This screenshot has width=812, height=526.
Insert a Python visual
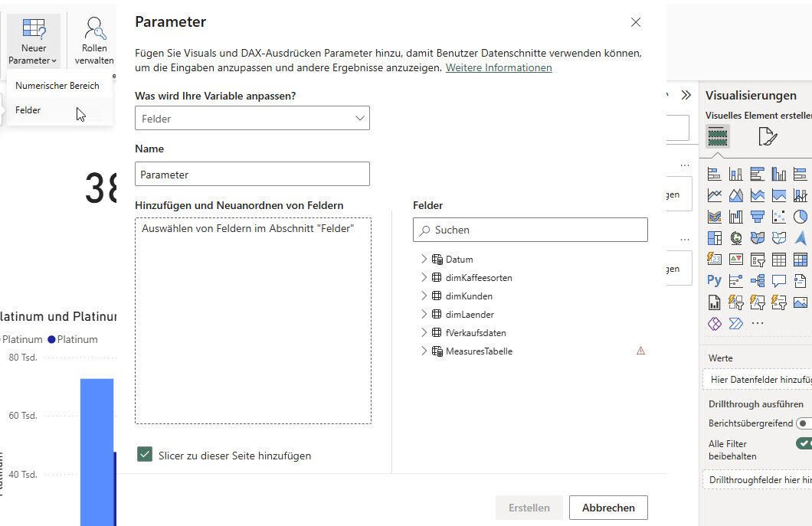[715, 280]
